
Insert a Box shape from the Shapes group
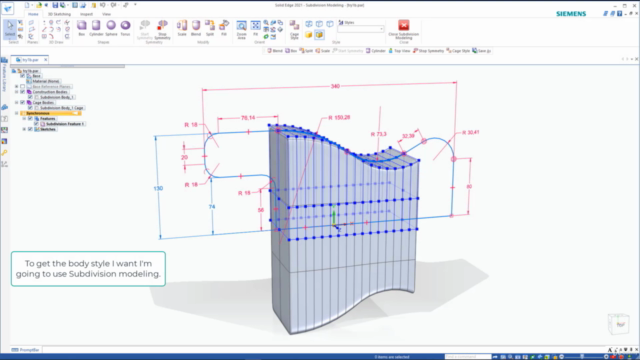82,28
